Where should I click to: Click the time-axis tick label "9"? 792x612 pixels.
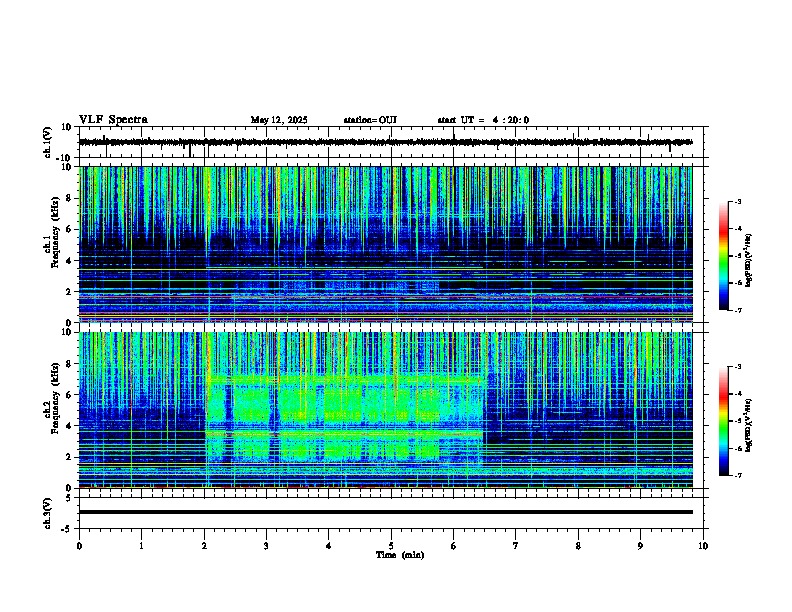coord(640,546)
